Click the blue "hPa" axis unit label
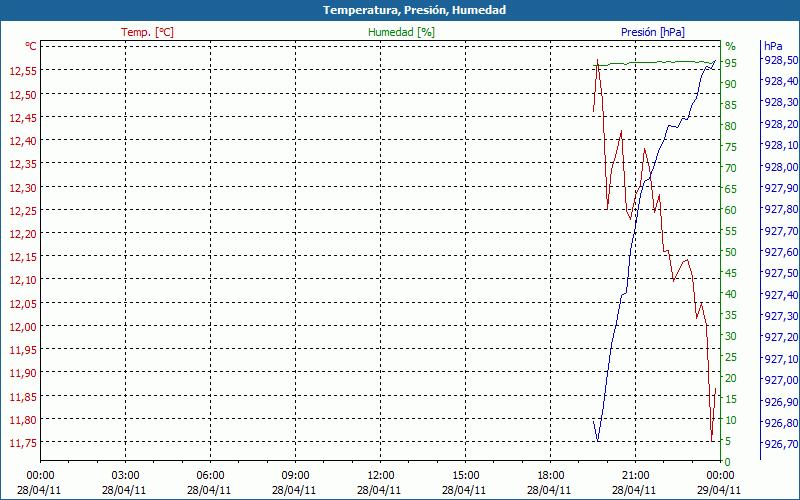This screenshot has height=500, width=800. click(x=773, y=46)
